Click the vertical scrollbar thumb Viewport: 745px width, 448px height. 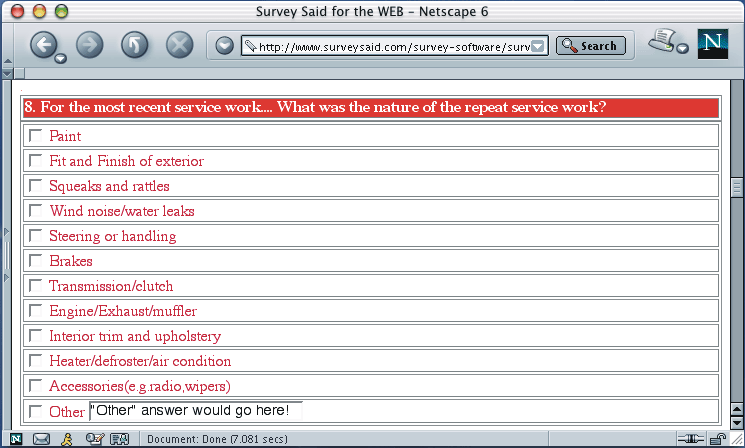tap(737, 187)
